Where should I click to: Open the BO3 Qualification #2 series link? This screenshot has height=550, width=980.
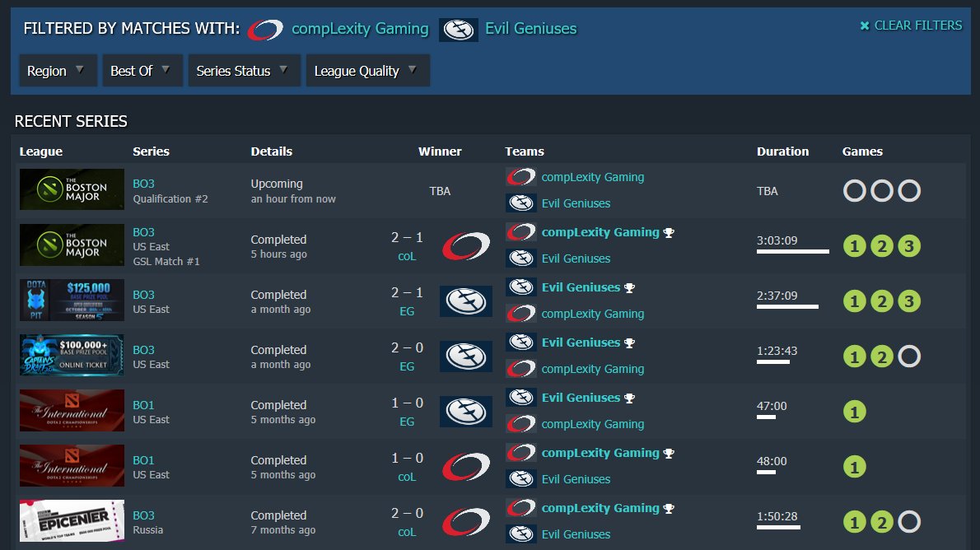click(143, 184)
